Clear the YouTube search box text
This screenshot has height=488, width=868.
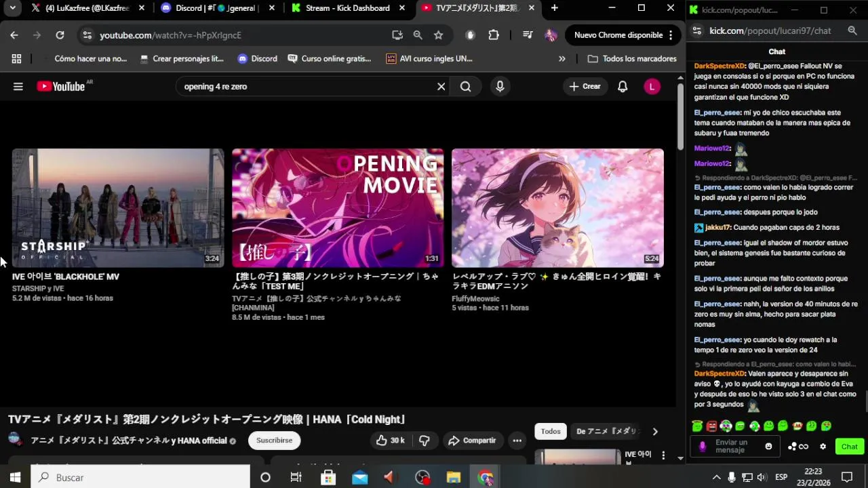[441, 86]
